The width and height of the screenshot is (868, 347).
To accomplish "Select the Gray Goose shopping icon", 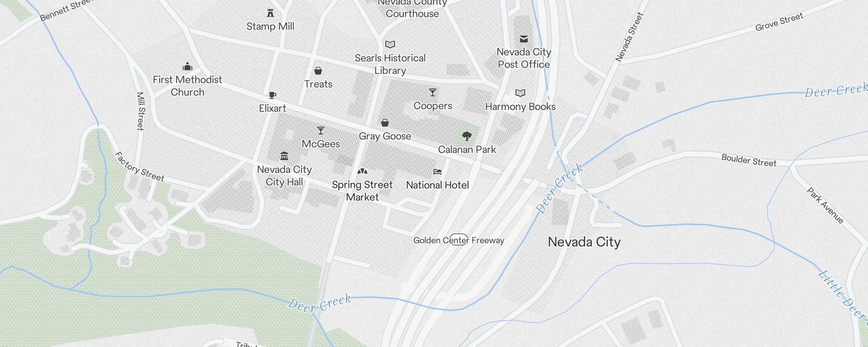I will (x=385, y=123).
